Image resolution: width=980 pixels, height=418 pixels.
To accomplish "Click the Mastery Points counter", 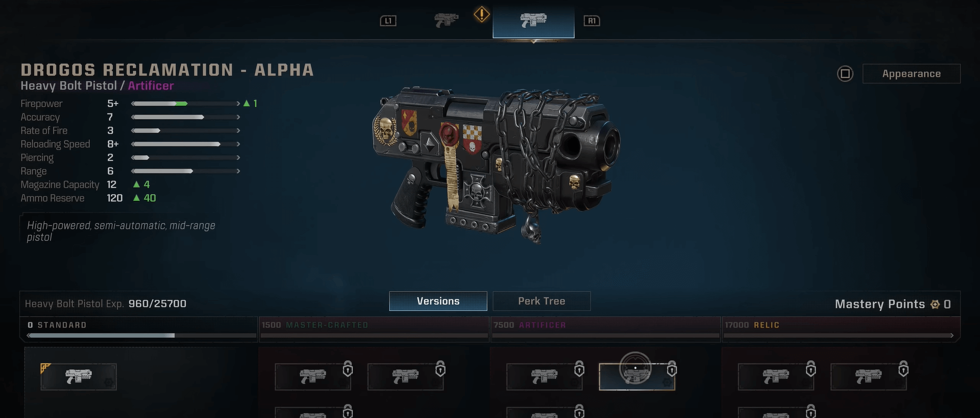I will (x=893, y=304).
